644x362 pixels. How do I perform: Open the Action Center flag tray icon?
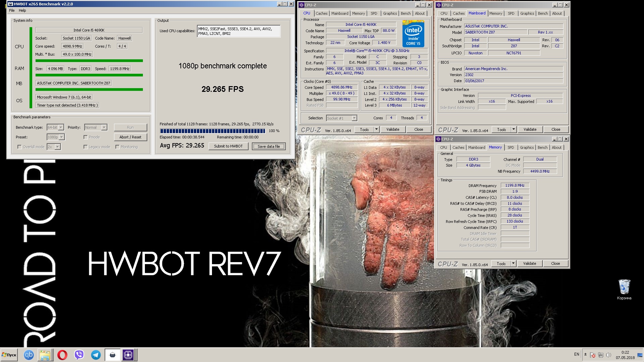pyautogui.click(x=593, y=355)
